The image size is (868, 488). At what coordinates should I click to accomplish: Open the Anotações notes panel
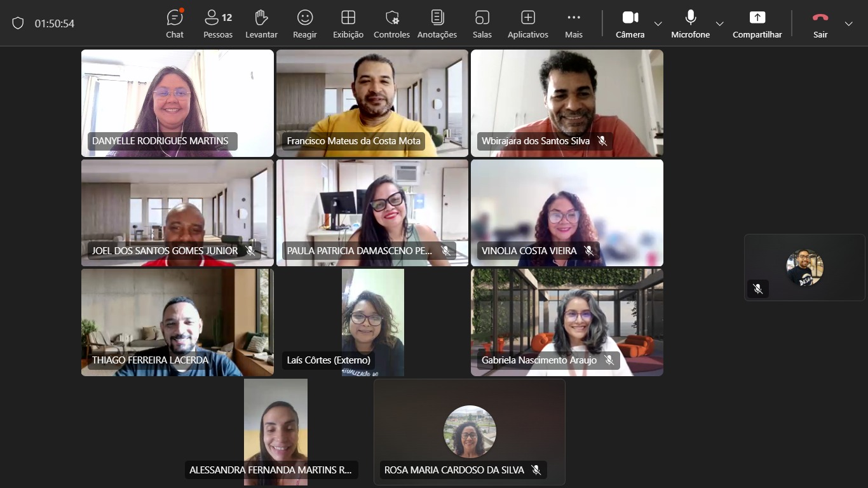[437, 24]
